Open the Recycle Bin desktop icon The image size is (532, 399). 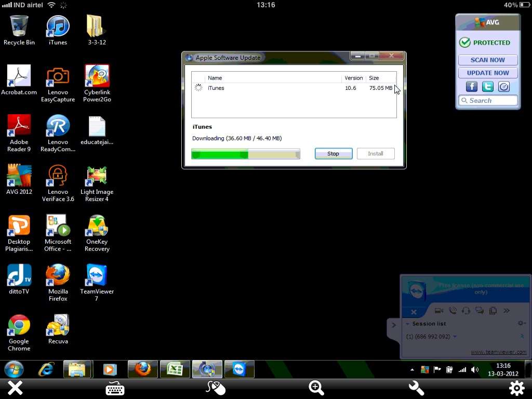[19, 30]
